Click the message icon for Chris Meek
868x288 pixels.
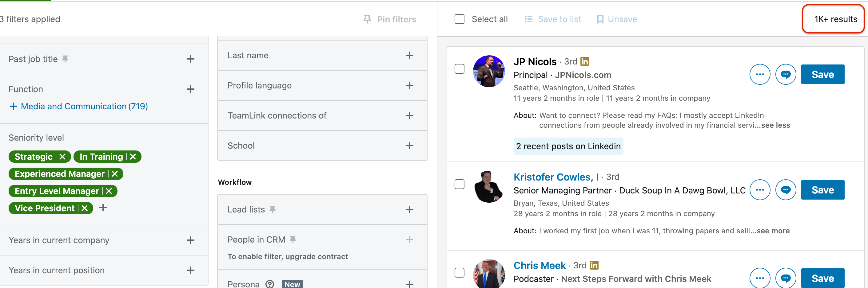[786, 278]
